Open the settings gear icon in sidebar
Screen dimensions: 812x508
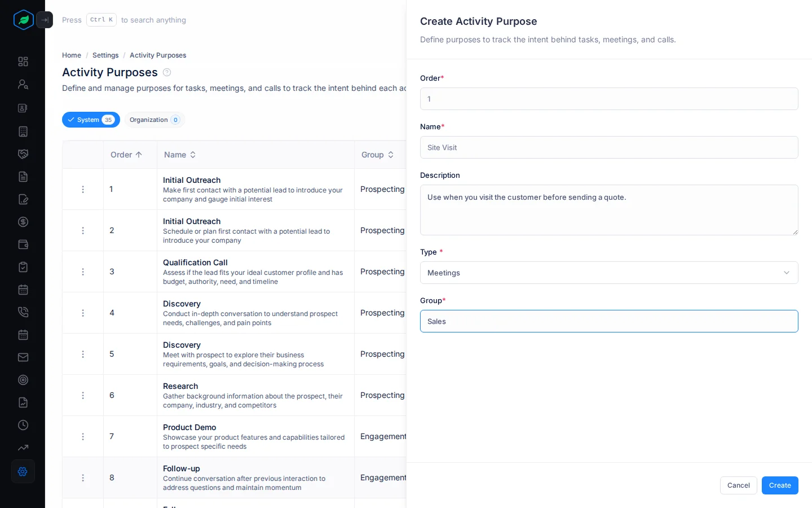(x=23, y=471)
